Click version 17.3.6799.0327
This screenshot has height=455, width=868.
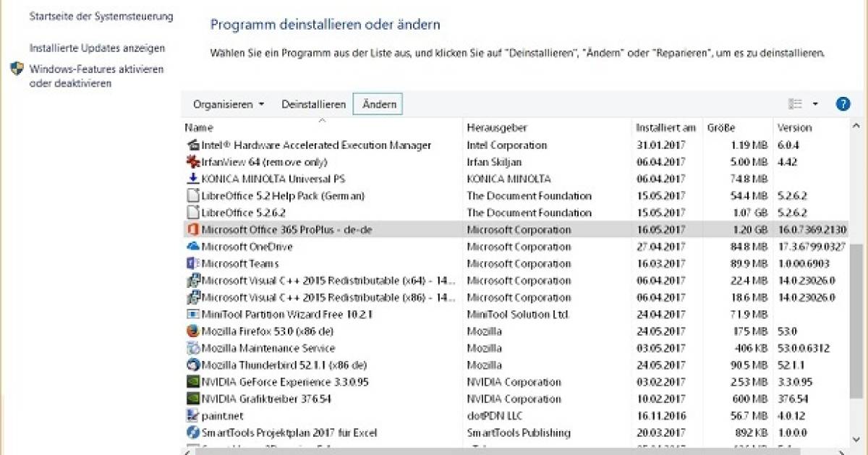point(812,247)
